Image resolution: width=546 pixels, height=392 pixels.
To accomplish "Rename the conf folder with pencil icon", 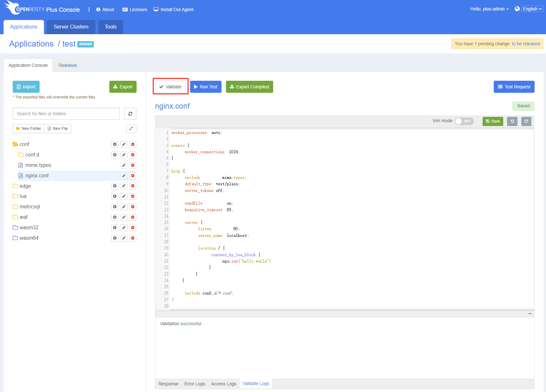I will [124, 144].
